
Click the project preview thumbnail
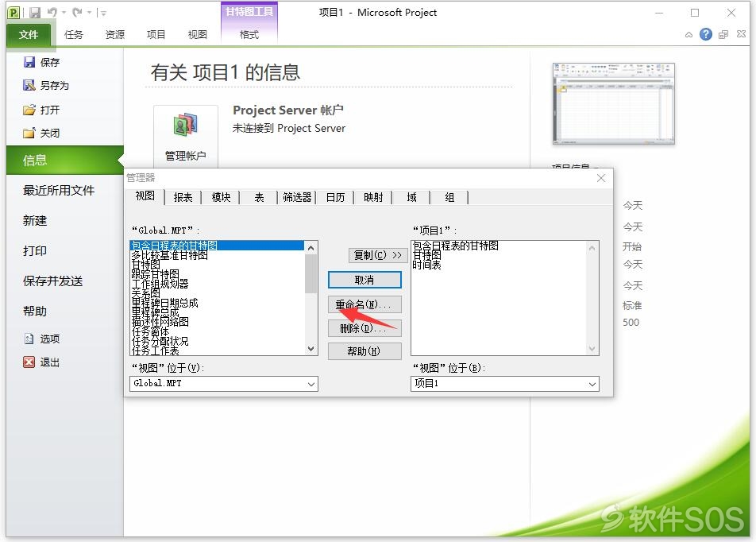613,103
